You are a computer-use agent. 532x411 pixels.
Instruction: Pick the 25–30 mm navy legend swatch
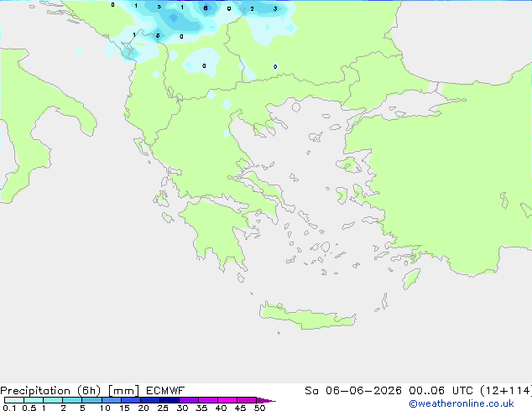coord(169,400)
